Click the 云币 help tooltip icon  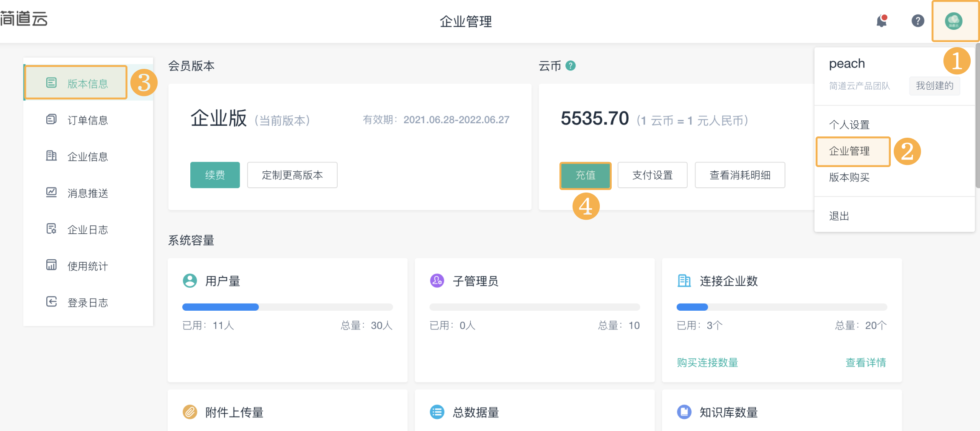click(570, 66)
